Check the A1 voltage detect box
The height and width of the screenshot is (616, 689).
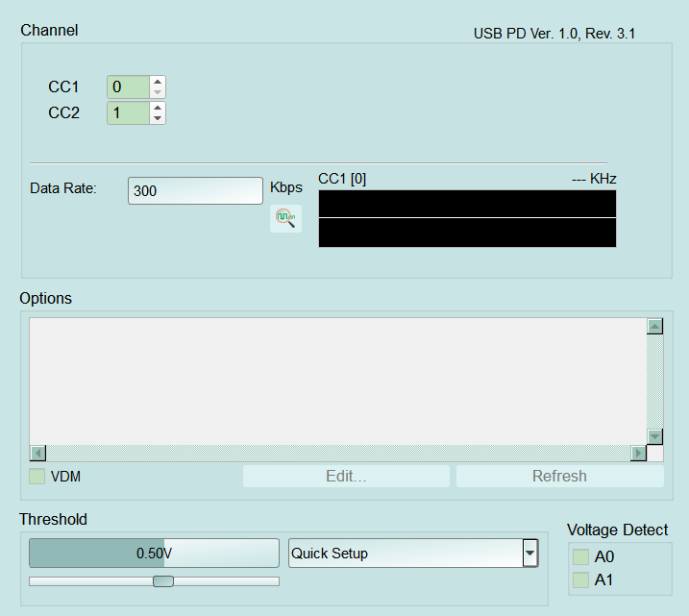point(581,580)
